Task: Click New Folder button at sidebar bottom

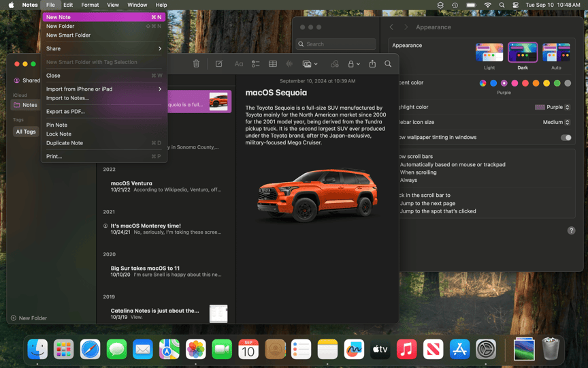Action: (29, 318)
